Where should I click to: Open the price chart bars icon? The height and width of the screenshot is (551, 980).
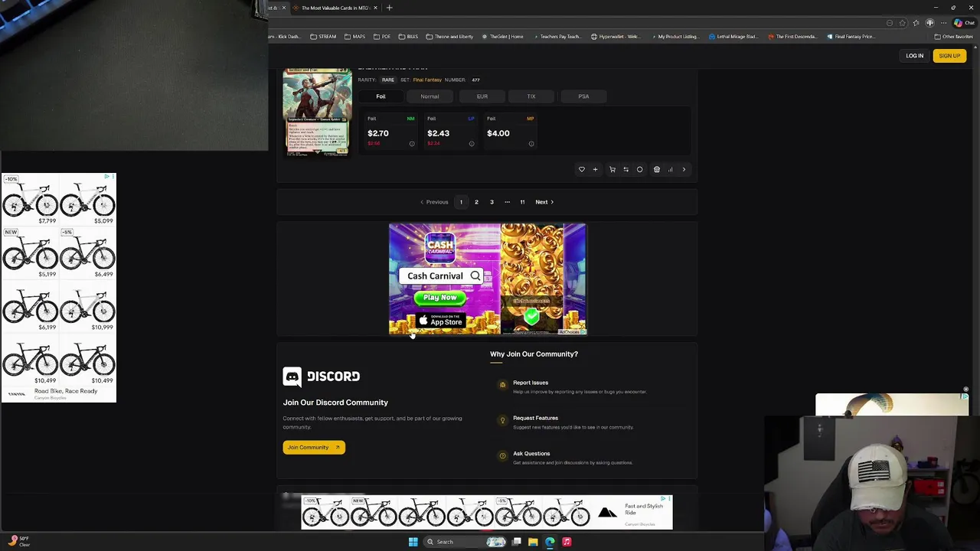point(670,170)
